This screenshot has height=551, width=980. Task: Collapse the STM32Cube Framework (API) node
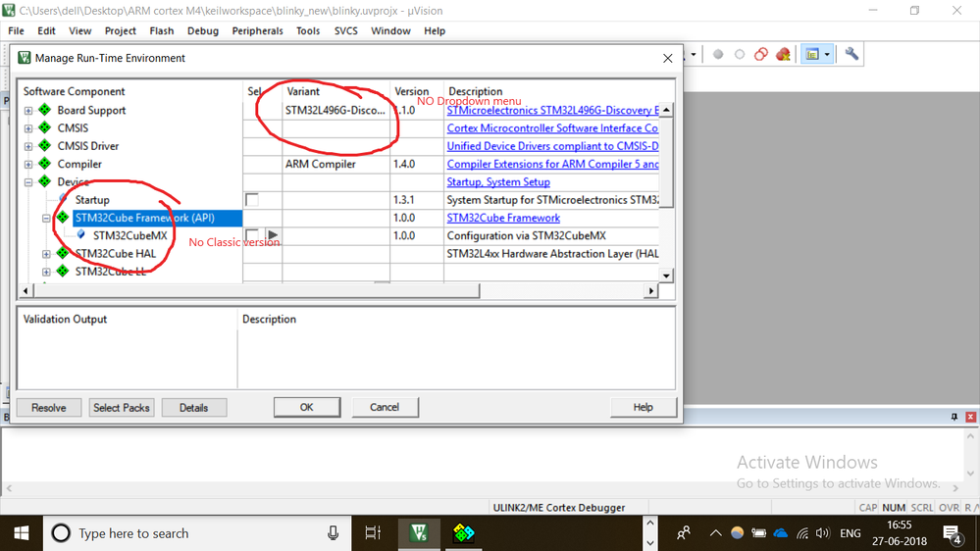tap(46, 219)
